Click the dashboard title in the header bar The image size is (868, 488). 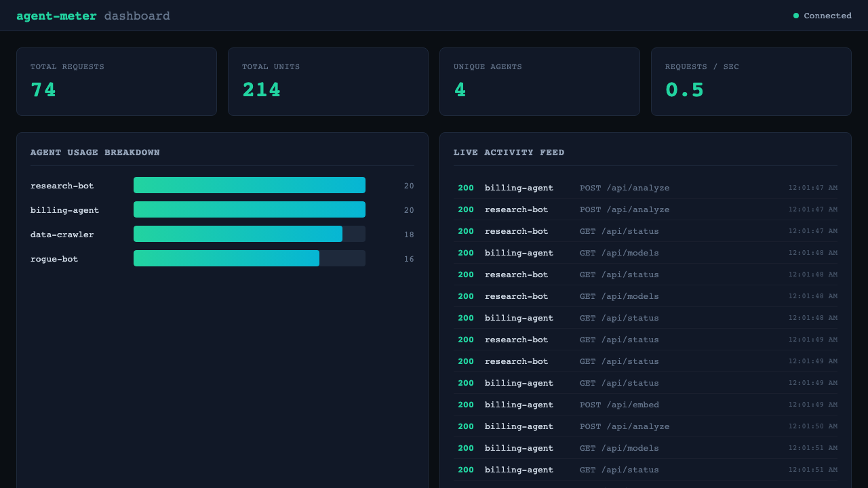point(137,15)
